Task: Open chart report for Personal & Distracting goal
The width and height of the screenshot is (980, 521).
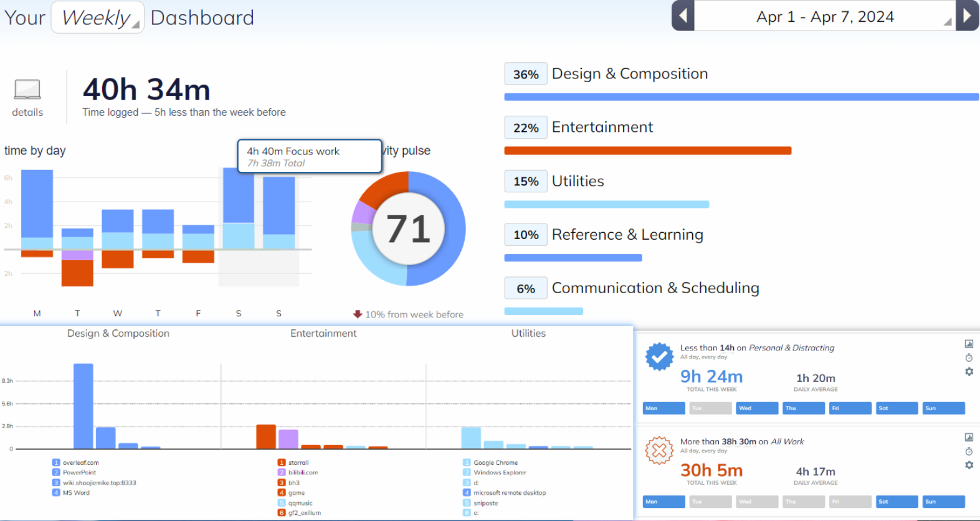Action: point(969,344)
